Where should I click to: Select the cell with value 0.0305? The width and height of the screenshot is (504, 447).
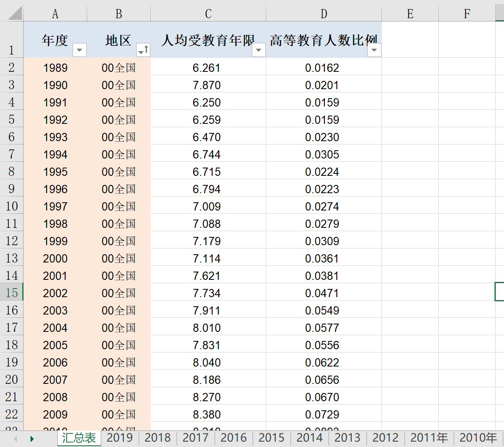coord(324,154)
